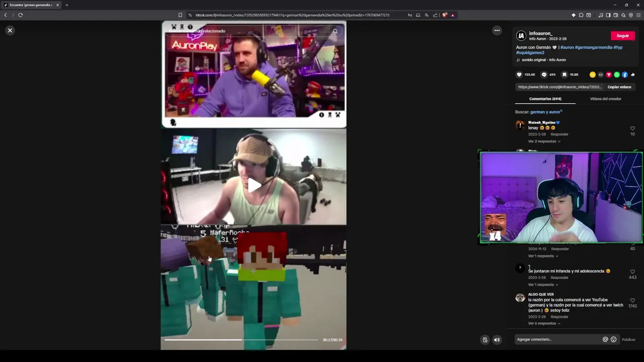This screenshot has height=362, width=644.
Task: Reply to the 2024-11-13 comment
Action: tap(559, 249)
